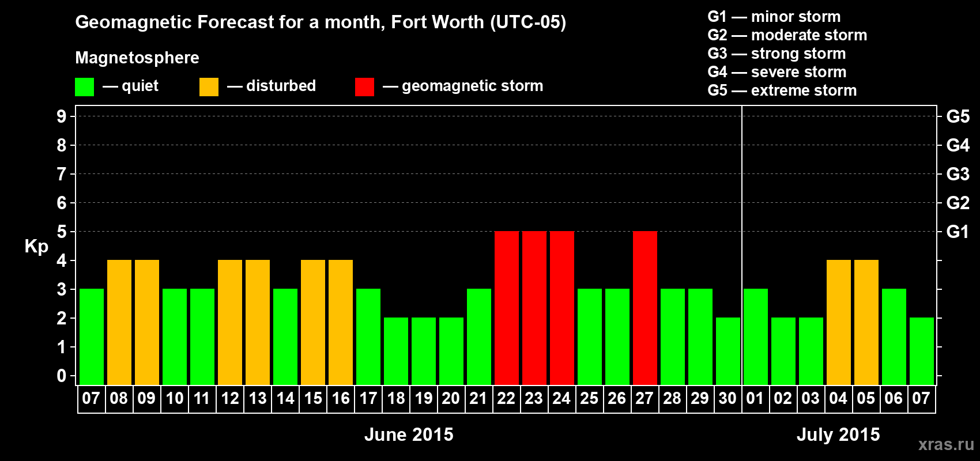Image resolution: width=980 pixels, height=461 pixels.
Task: Click the last date cell 07 in July
Action: pos(922,399)
